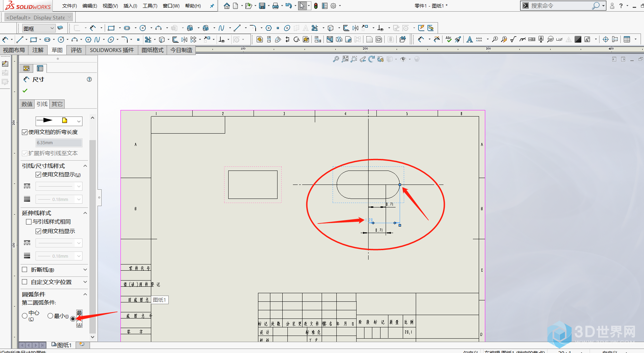Click the Table icon in annotation toolbar

coord(627,39)
